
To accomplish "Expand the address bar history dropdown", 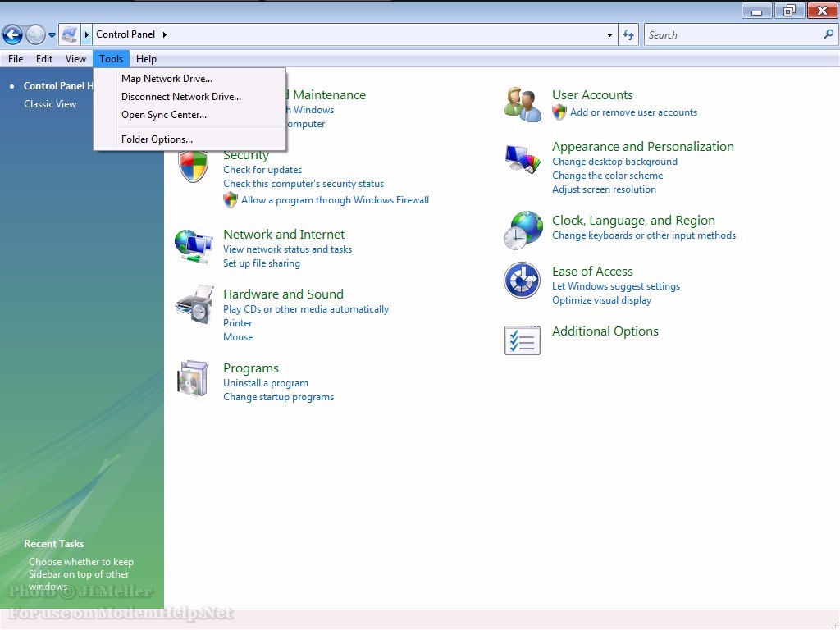I will click(x=609, y=35).
